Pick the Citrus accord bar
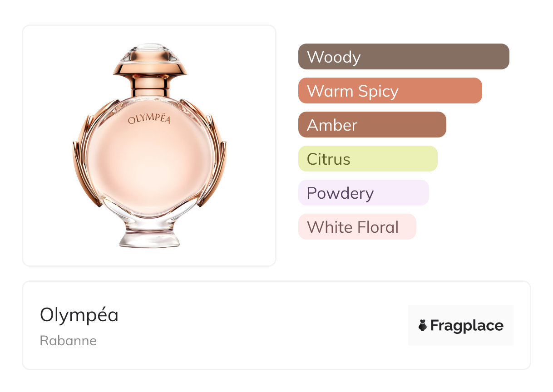553x392 pixels. [368, 159]
